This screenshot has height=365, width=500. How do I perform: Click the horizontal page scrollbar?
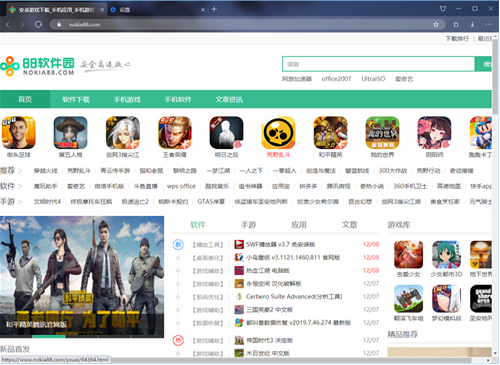coord(235,360)
